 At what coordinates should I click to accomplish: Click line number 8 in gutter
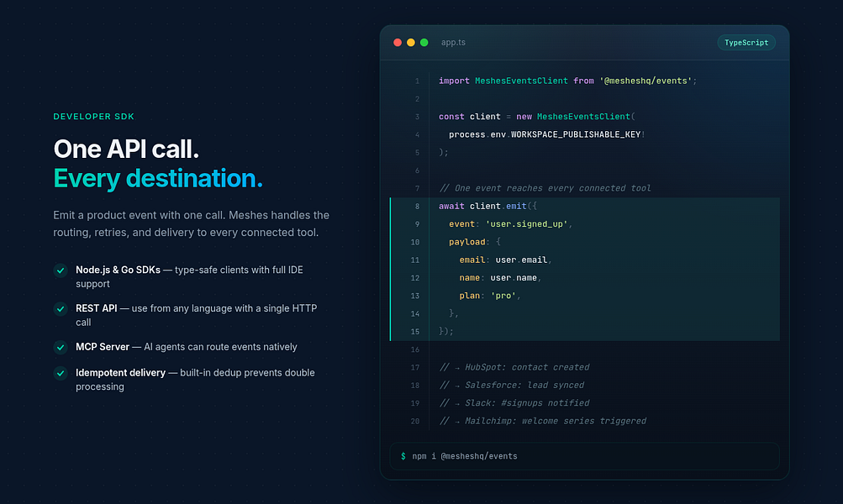pos(417,207)
